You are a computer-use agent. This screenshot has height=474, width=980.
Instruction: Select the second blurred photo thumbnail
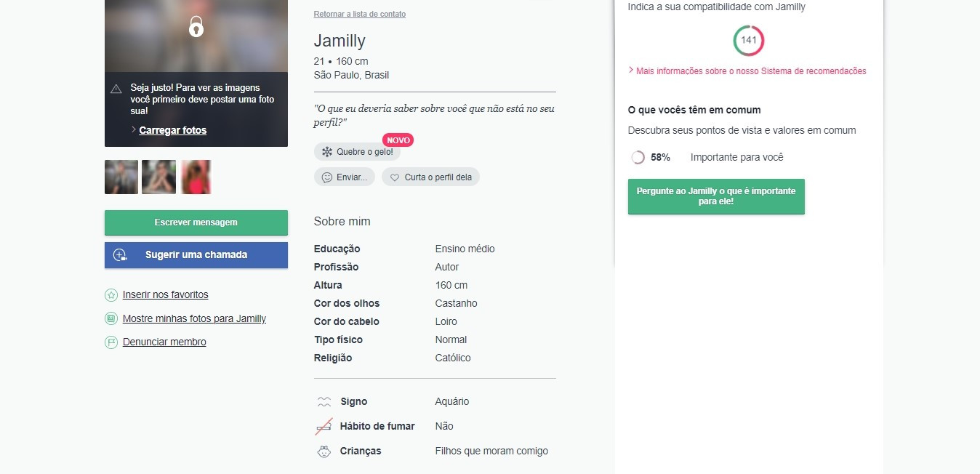158,177
